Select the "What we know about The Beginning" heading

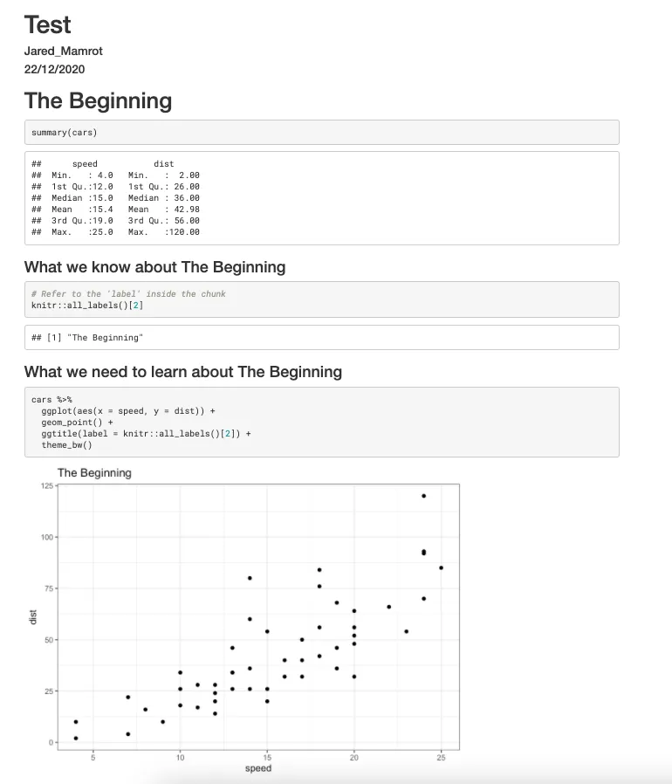tap(154, 266)
